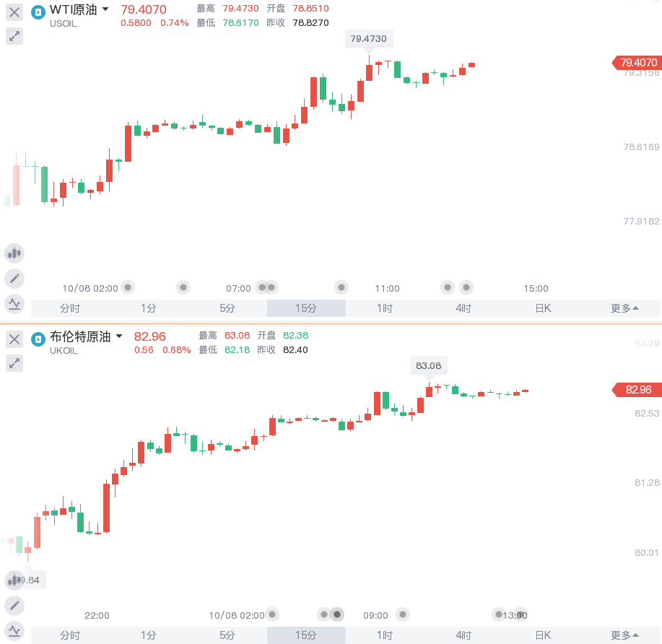Screen dimensions: 662x644
Task: Open candlestick style icon in WTI chart
Action: (14, 253)
